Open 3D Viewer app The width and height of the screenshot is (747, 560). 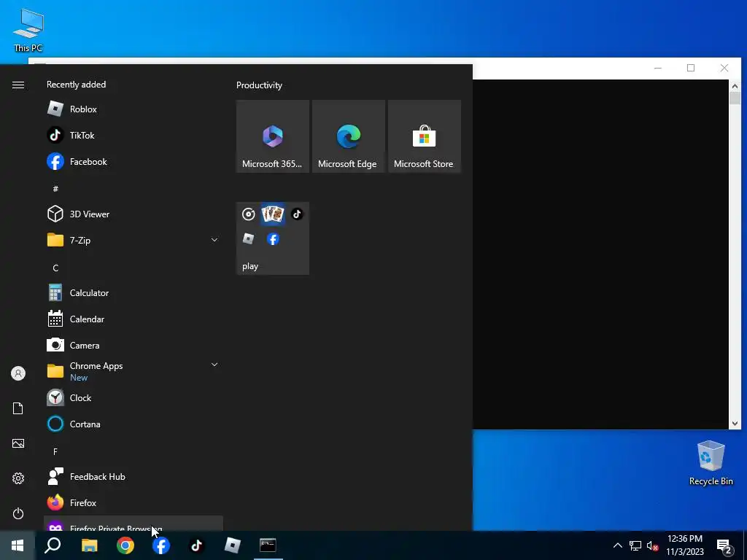133,214
